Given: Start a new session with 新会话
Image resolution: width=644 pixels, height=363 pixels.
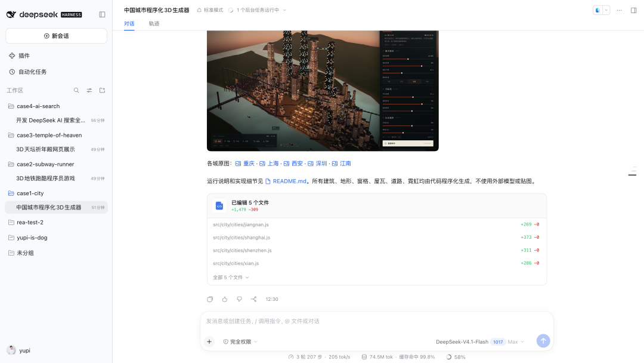Looking at the screenshot, I should click(x=56, y=36).
